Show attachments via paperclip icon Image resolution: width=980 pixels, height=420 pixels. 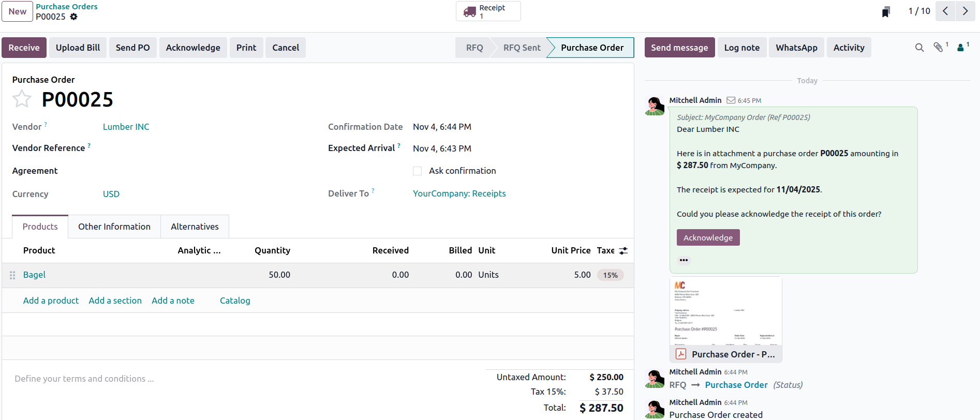tap(939, 48)
